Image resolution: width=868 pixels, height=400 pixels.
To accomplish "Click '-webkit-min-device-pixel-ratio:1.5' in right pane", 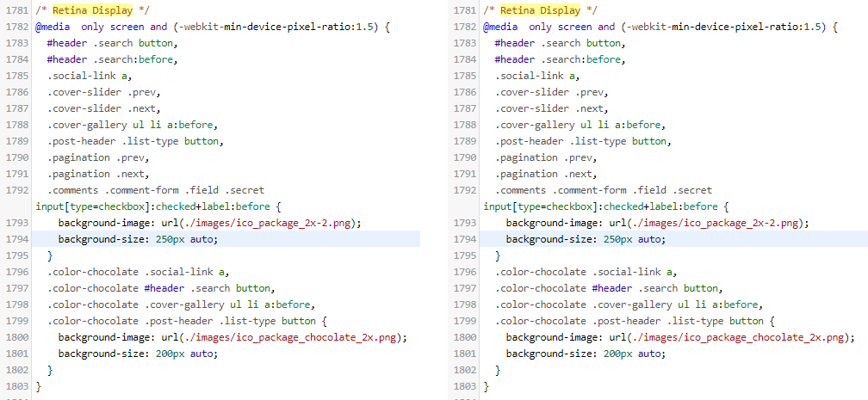I will [723, 27].
